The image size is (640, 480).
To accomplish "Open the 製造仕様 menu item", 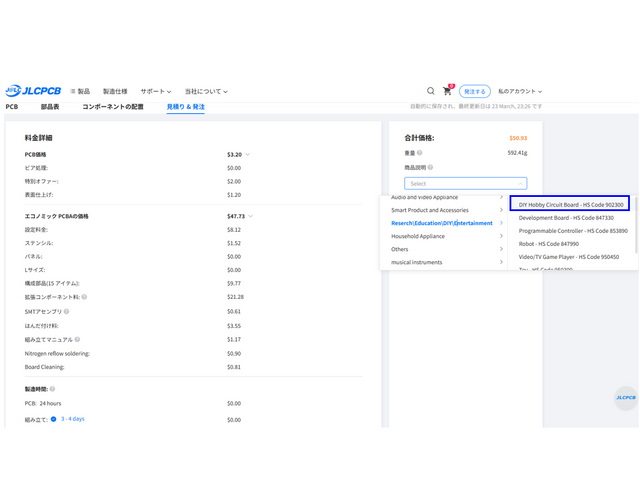I will [115, 91].
